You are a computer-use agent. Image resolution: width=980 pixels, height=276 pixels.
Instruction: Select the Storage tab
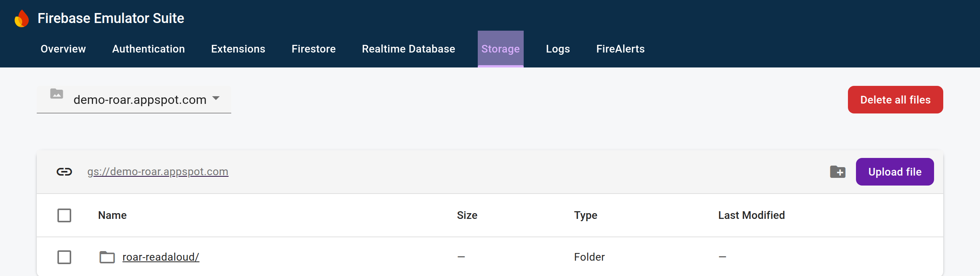pyautogui.click(x=500, y=49)
